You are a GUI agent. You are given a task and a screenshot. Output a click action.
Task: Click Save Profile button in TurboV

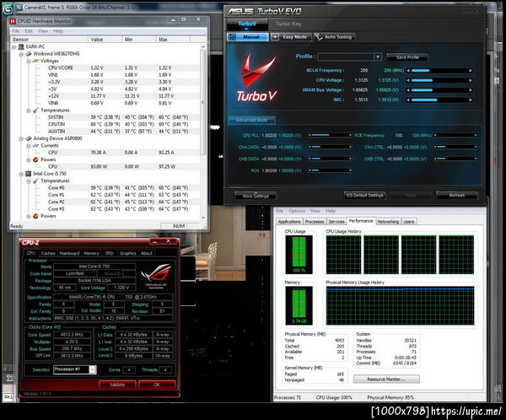(407, 57)
